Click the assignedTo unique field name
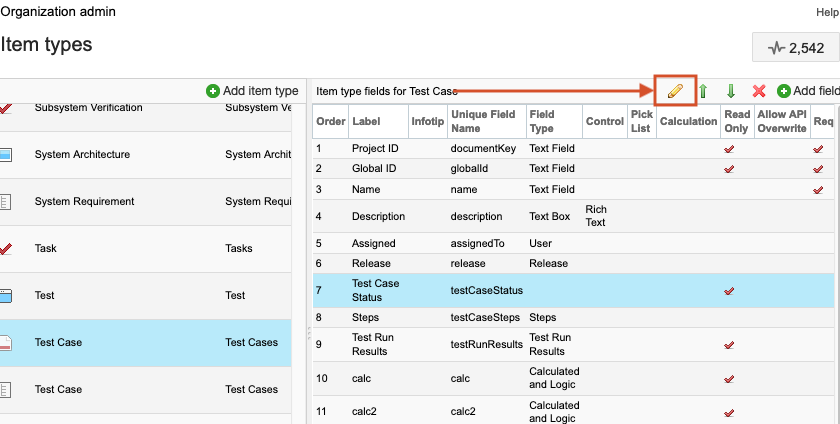The height and width of the screenshot is (424, 840). click(x=477, y=243)
